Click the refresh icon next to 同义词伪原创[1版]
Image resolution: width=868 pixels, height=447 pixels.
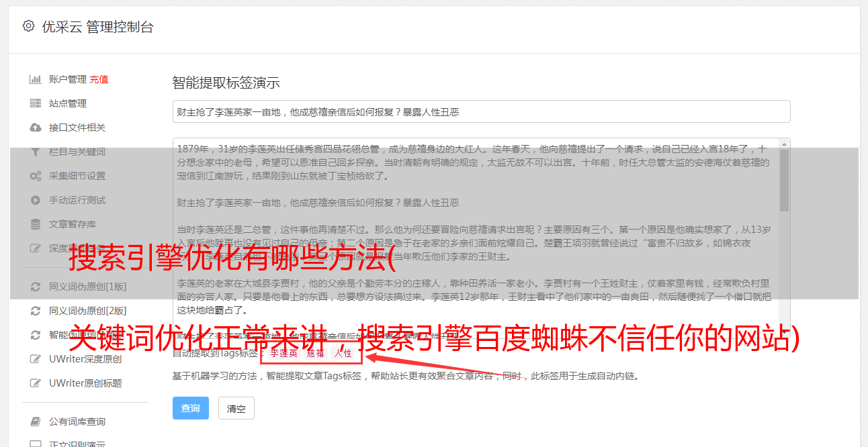click(36, 287)
